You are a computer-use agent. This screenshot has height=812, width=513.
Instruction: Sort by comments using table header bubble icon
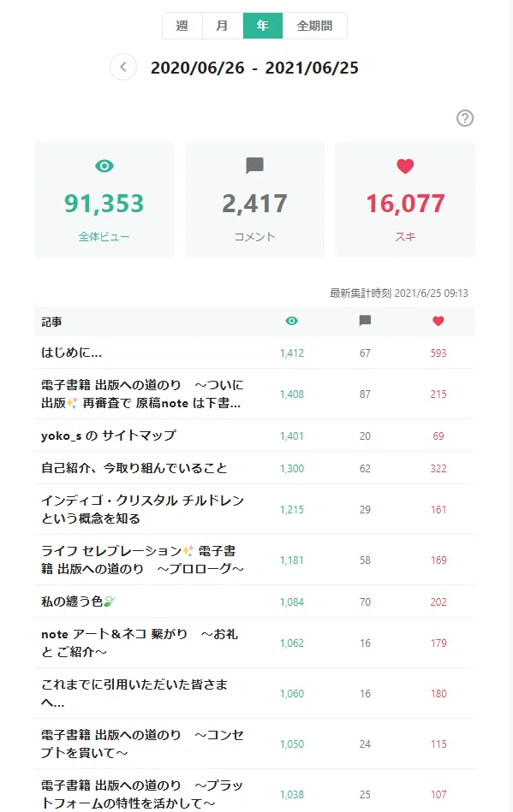365,321
